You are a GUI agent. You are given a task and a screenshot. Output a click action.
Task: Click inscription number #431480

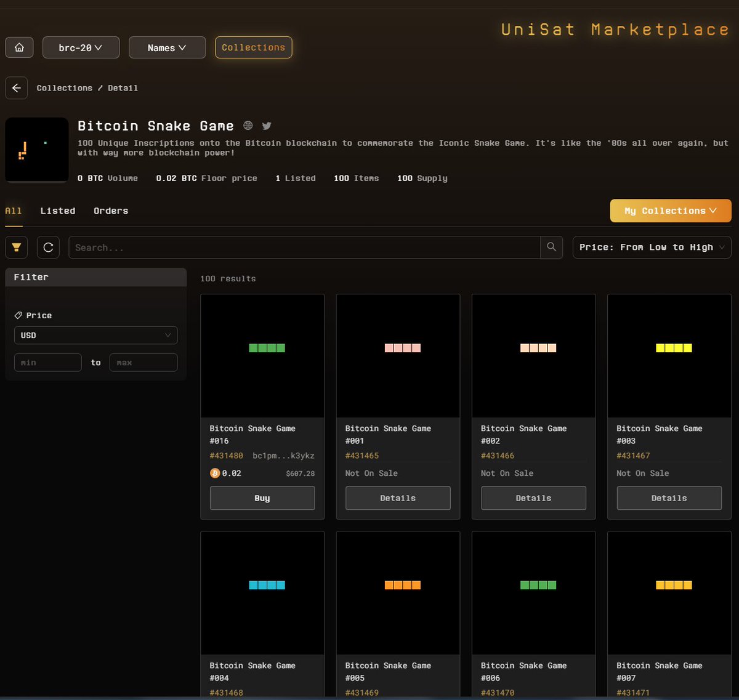click(227, 456)
